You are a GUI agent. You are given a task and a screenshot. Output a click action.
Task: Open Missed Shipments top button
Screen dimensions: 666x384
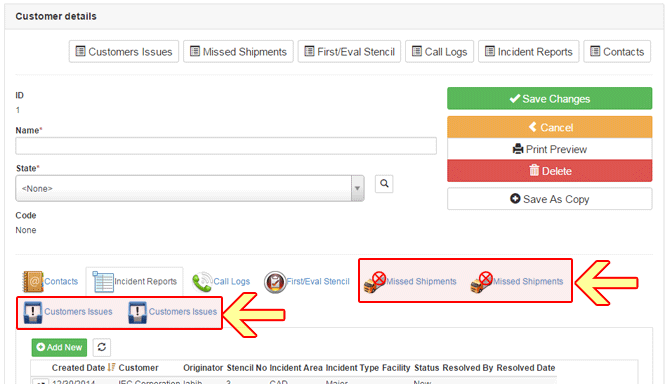pos(238,52)
